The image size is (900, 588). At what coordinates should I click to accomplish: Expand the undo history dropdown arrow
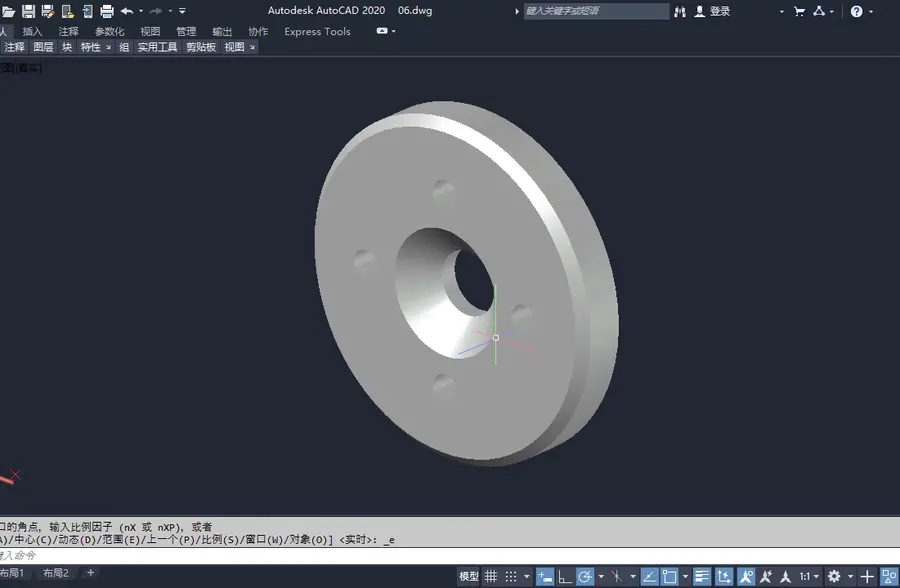click(x=141, y=11)
